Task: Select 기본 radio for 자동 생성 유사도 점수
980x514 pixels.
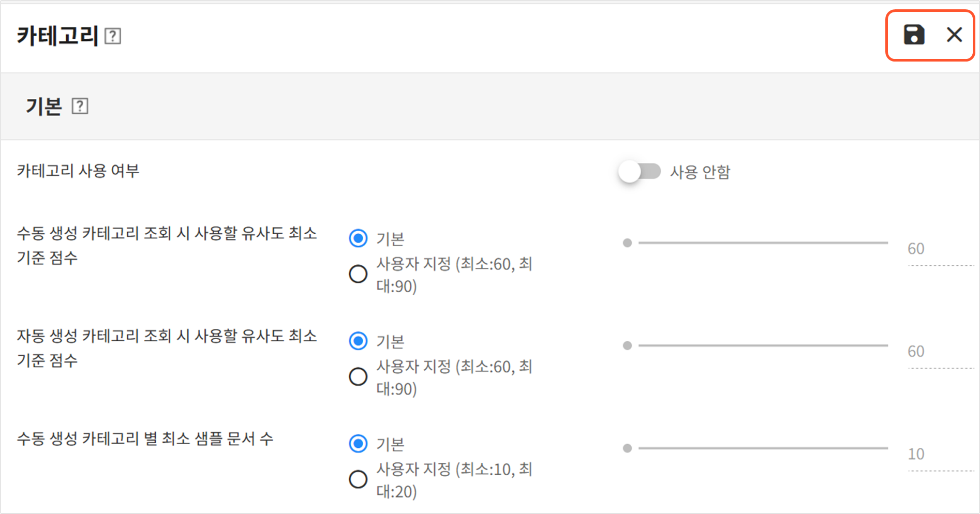Action: 358,341
